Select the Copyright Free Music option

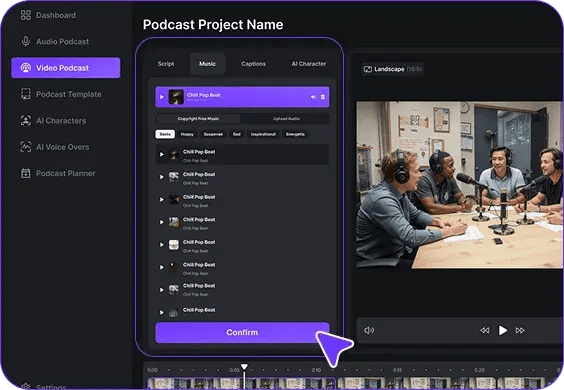click(198, 119)
